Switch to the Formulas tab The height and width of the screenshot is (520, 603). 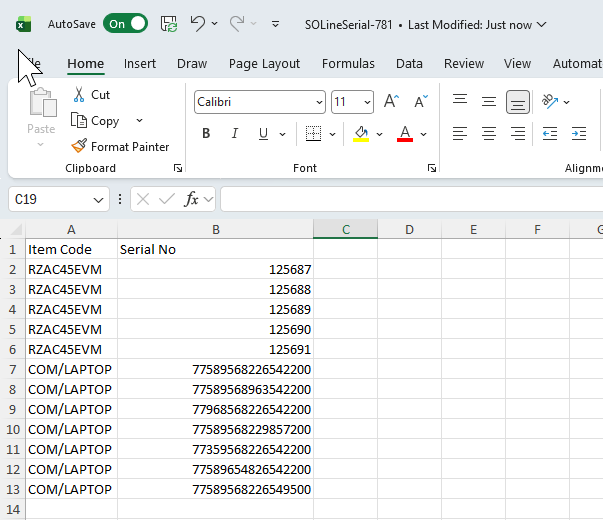coord(348,63)
